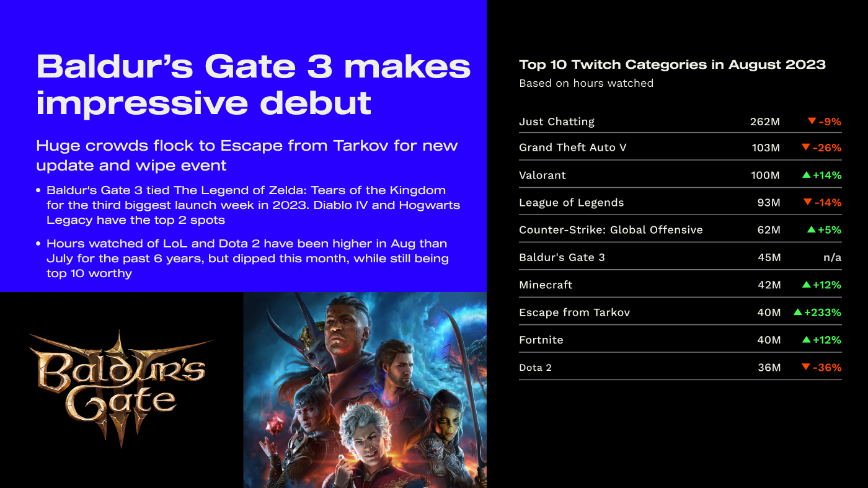
Task: Click the green up arrow in Fortnite row
Action: (807, 340)
